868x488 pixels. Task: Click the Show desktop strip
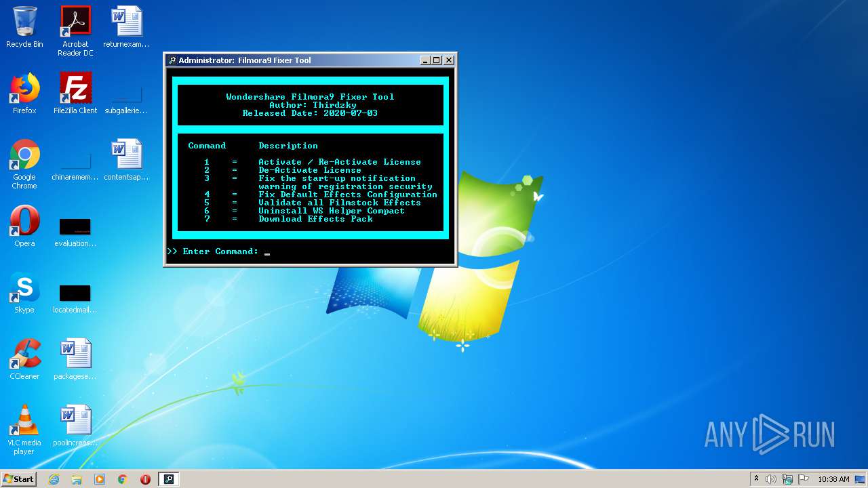click(x=861, y=479)
